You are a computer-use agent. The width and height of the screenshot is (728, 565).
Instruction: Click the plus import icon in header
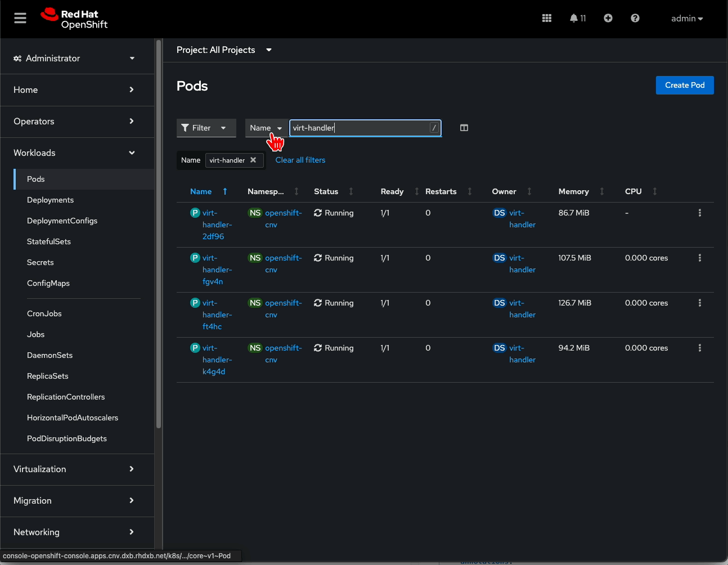coord(608,18)
